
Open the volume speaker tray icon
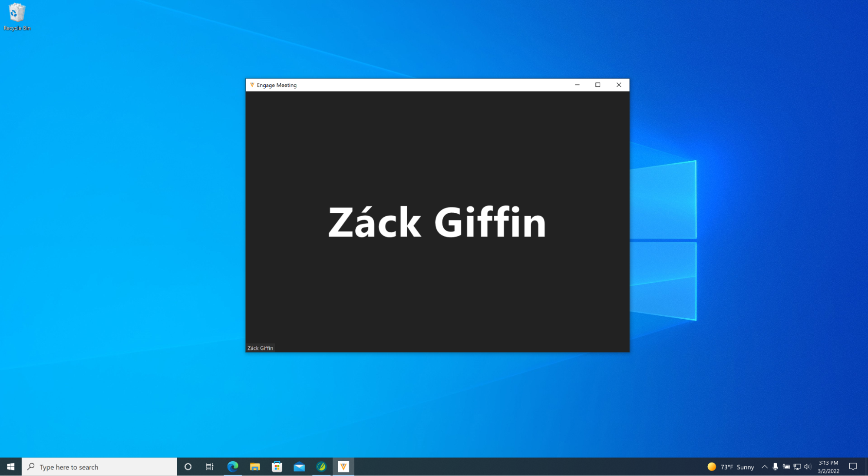coord(808,467)
